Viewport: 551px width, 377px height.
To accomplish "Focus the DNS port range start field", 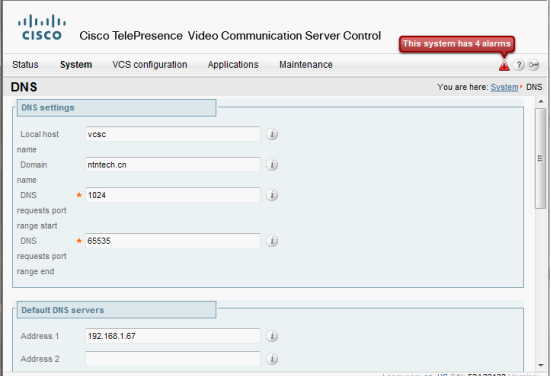I will tap(173, 195).
